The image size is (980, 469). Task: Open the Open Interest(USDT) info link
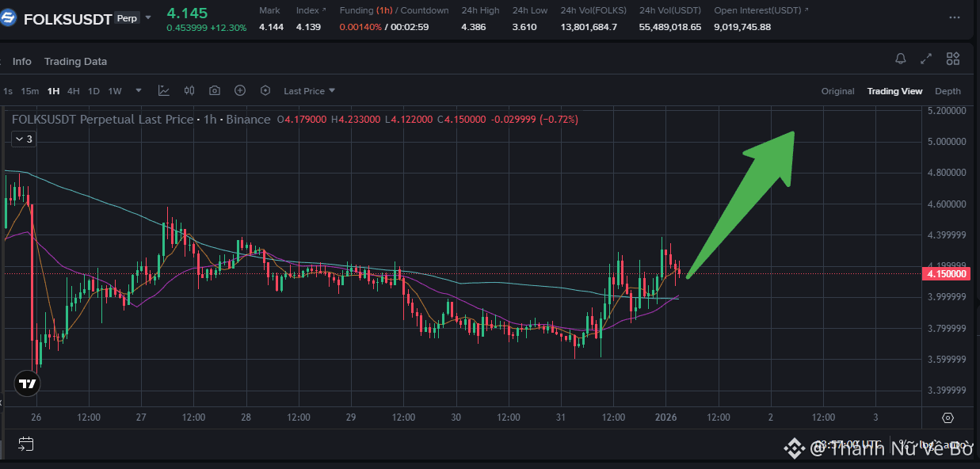click(761, 10)
